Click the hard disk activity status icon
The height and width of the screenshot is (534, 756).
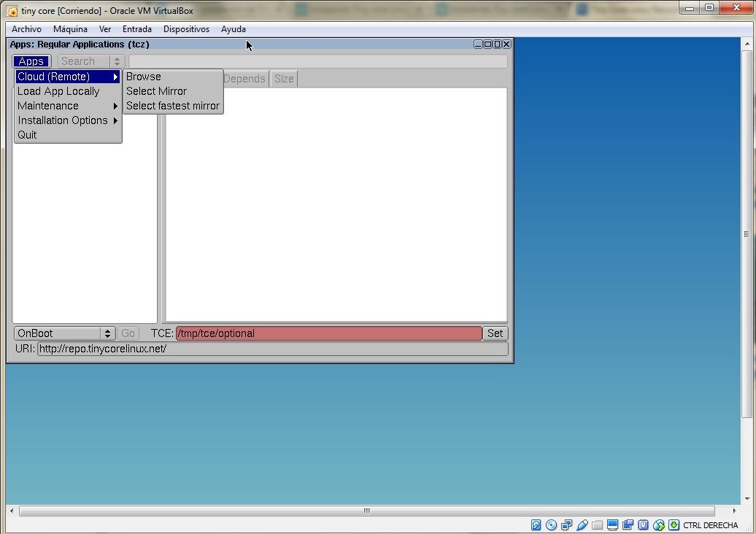536,525
